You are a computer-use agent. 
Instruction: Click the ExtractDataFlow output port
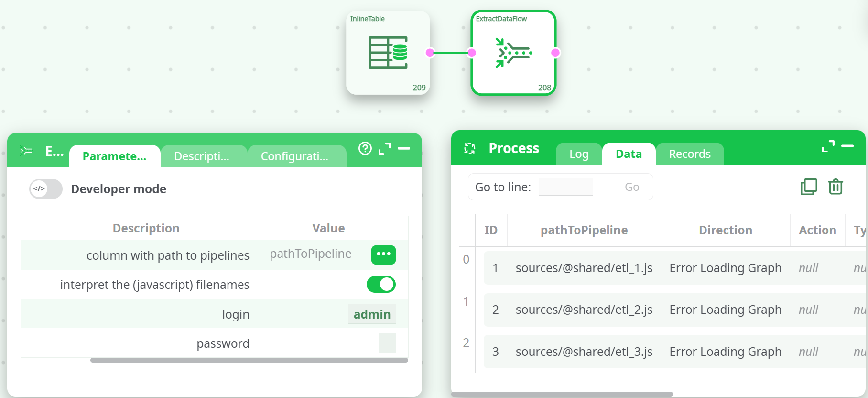(x=555, y=53)
